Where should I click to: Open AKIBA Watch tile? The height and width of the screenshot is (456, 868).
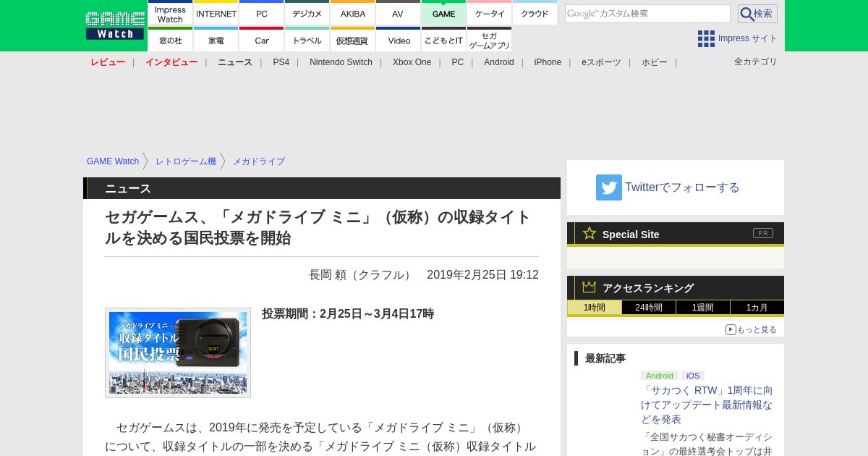tap(353, 13)
